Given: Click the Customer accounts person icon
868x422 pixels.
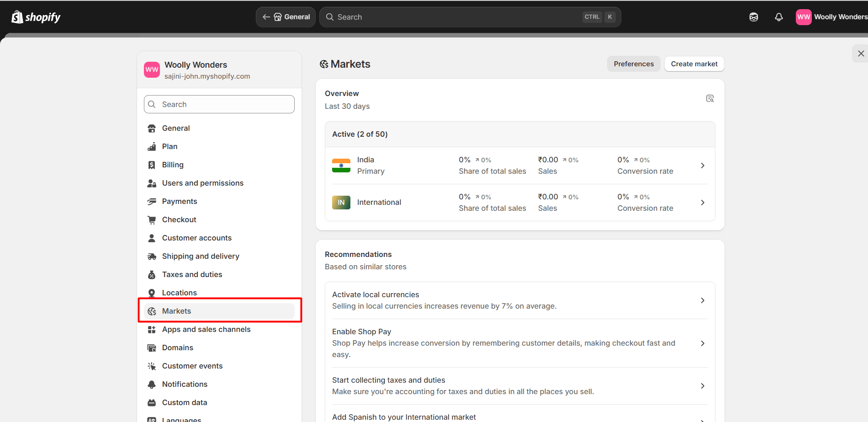Looking at the screenshot, I should tap(152, 238).
